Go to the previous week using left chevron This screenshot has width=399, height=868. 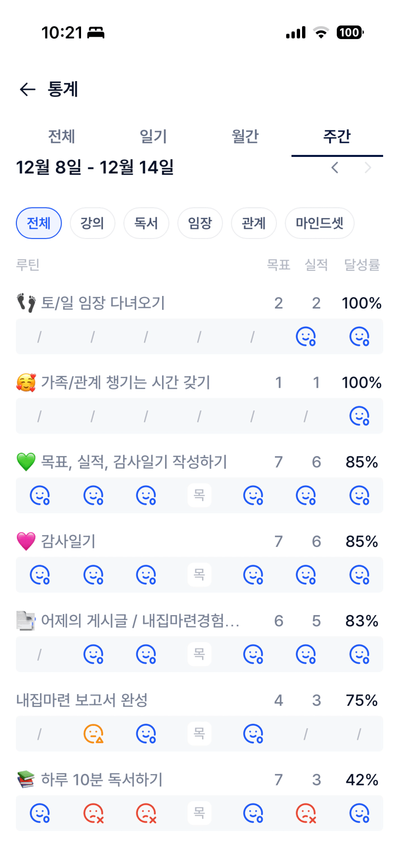pos(335,168)
